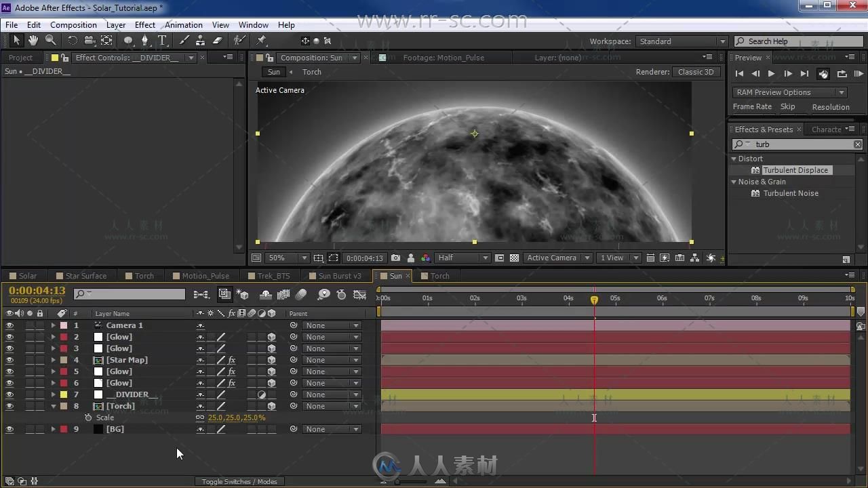Hide the BG layer
Screen dimensions: 868x488
click(9, 429)
